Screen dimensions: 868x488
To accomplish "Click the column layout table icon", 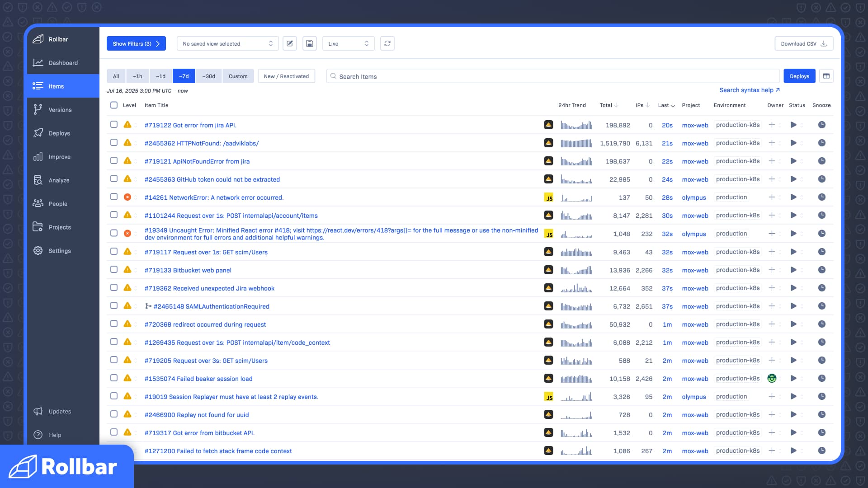I will (x=826, y=76).
